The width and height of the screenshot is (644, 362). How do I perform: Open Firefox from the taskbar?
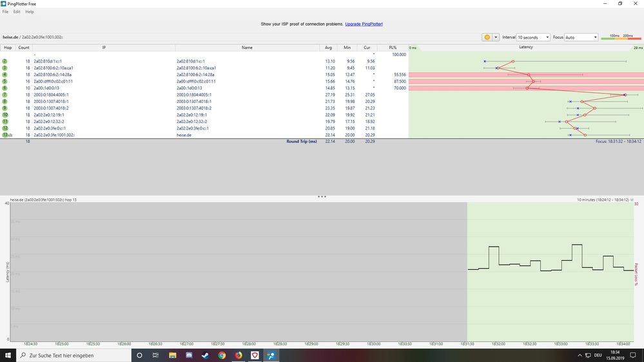[x=239, y=356]
